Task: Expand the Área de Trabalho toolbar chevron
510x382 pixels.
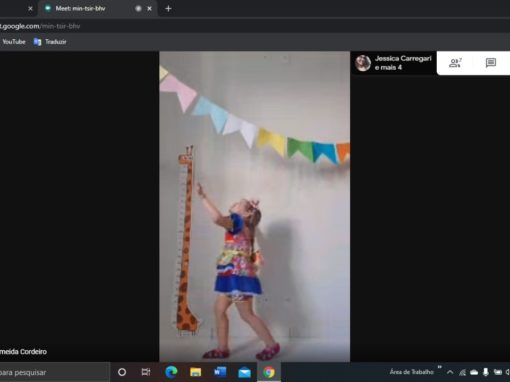Action: pos(440,367)
